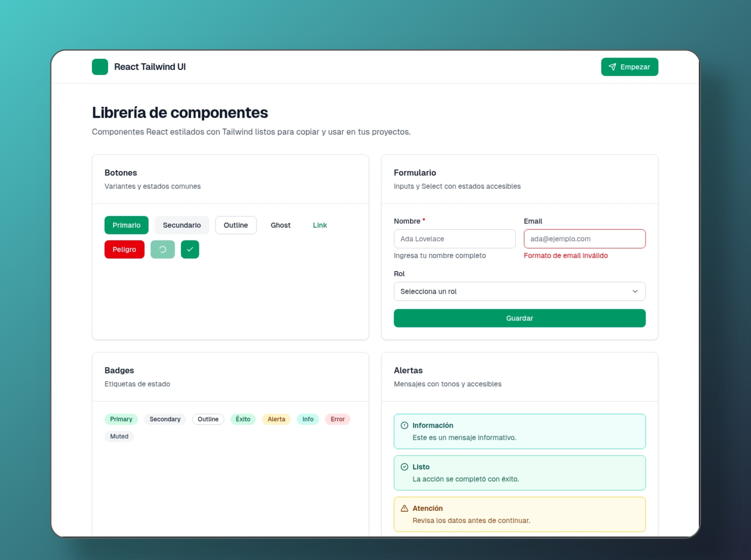Image resolution: width=751 pixels, height=560 pixels.
Task: Click the Alertas card title
Action: pyautogui.click(x=408, y=370)
